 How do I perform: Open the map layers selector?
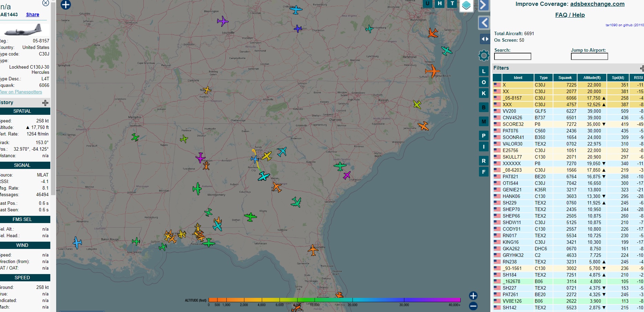point(466,5)
